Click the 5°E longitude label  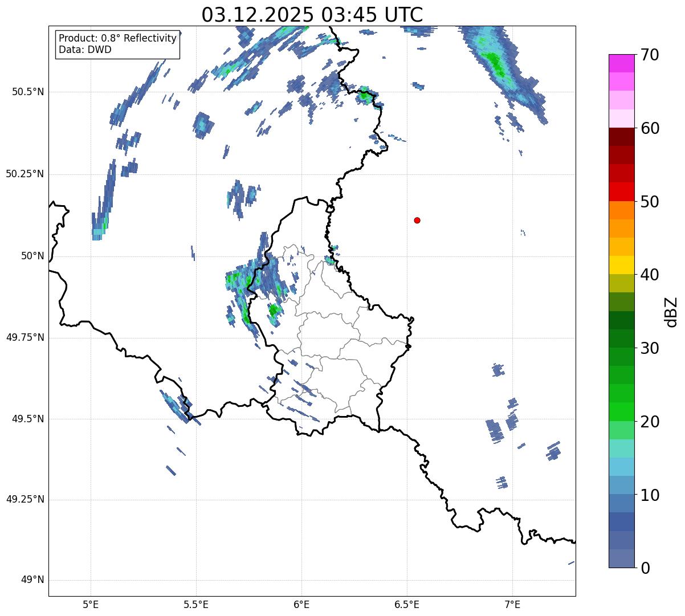click(91, 605)
